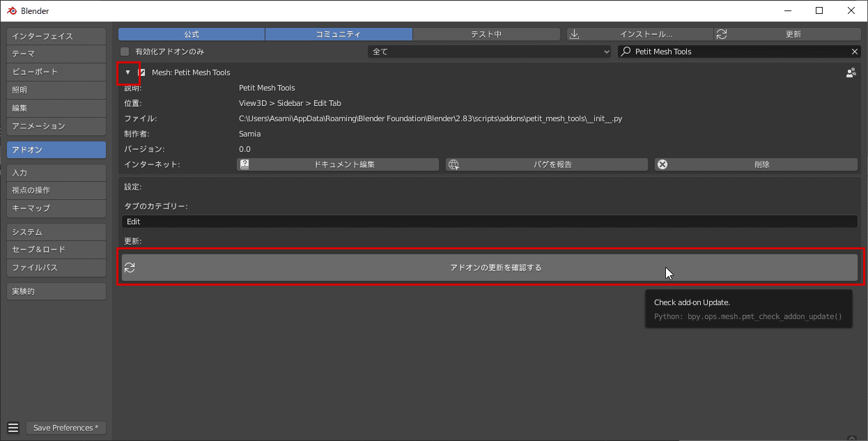Viewport: 868px width, 441px height.
Task: Toggle the 公式 support filter
Action: (192, 34)
